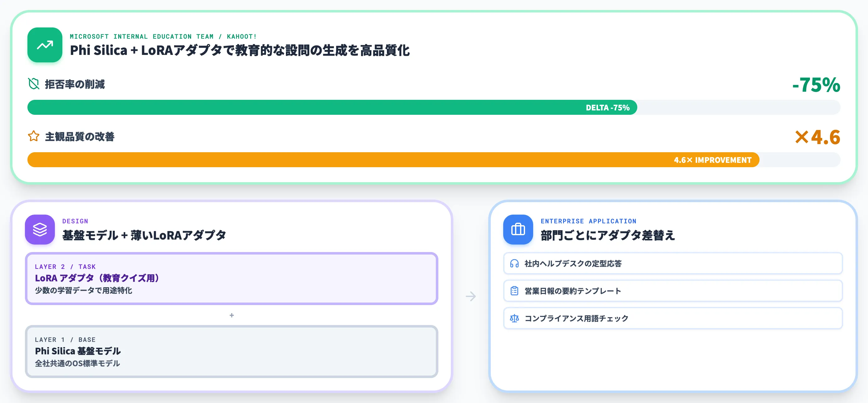Select the 営業日報の要約テンプレート item
Screen dimensions: 868x403
click(673, 291)
